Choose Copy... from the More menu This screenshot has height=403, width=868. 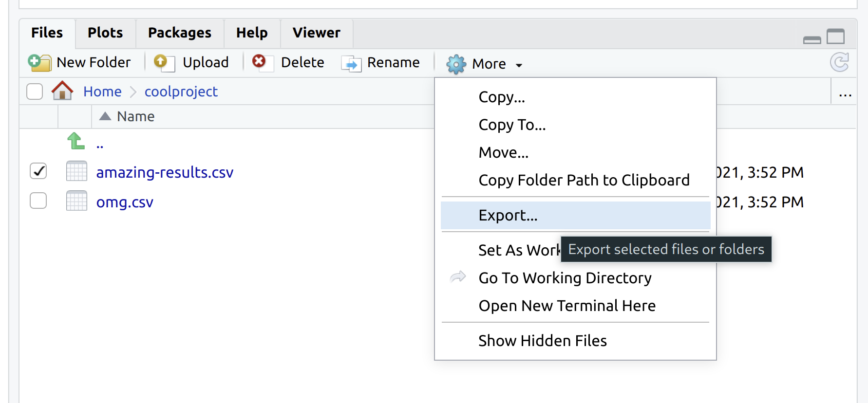(x=575, y=97)
